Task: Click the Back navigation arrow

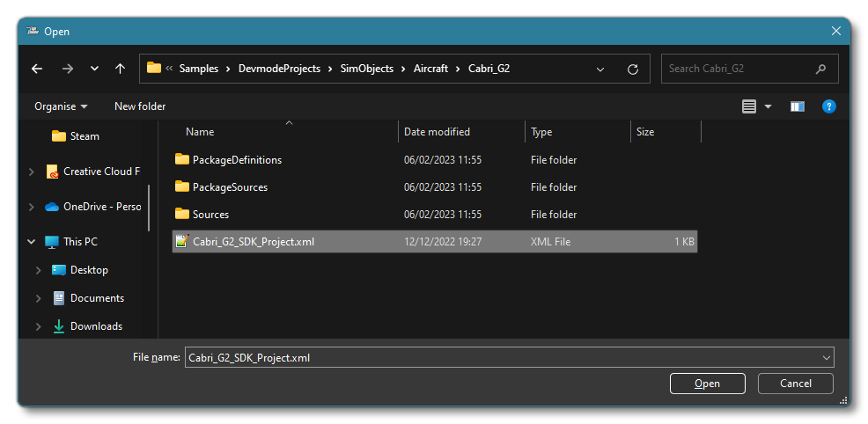Action: (x=37, y=69)
